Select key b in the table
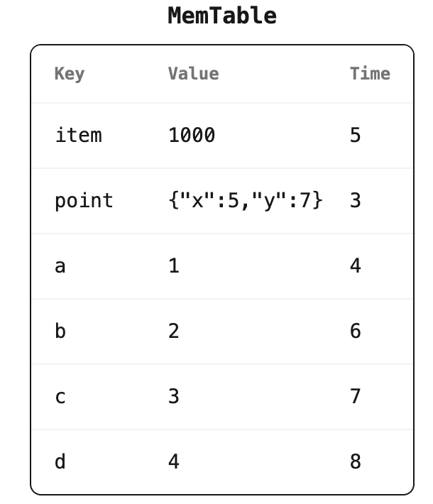Viewport: 433px width, 504px height. [60, 331]
